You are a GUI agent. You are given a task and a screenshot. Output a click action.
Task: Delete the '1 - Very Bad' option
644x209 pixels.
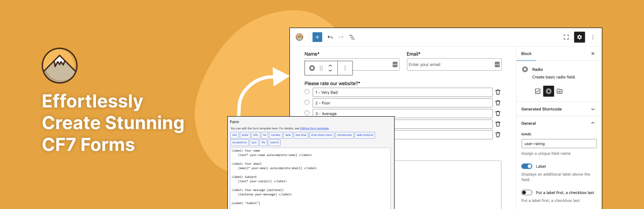498,92
